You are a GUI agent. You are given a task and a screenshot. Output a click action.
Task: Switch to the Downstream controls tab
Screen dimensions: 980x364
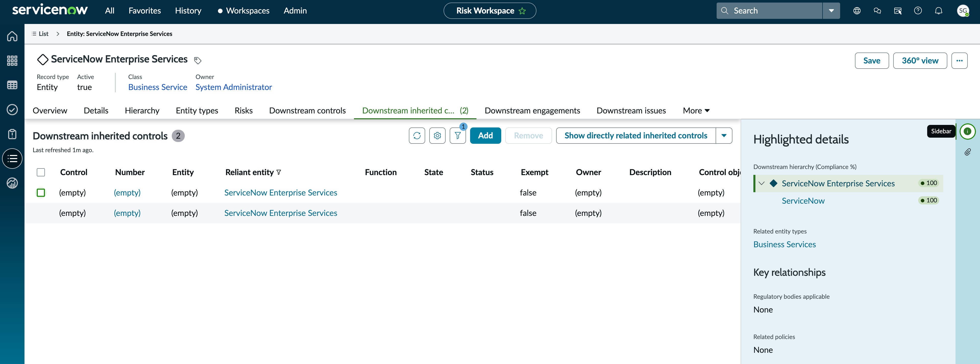click(307, 111)
